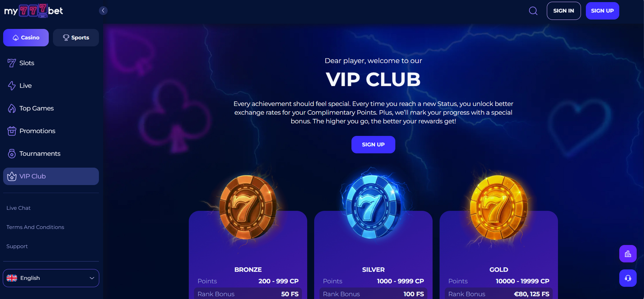Click SIGN UP below VIP Club text
This screenshot has width=644, height=299.
click(373, 145)
